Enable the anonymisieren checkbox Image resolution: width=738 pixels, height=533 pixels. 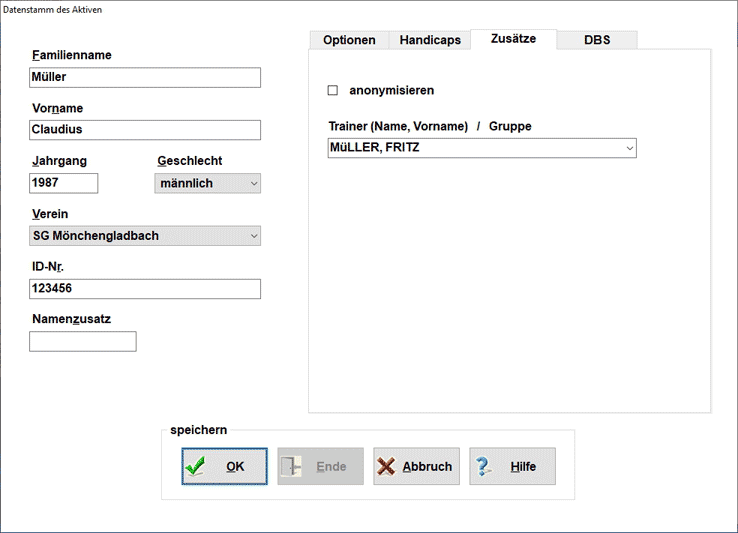point(333,91)
